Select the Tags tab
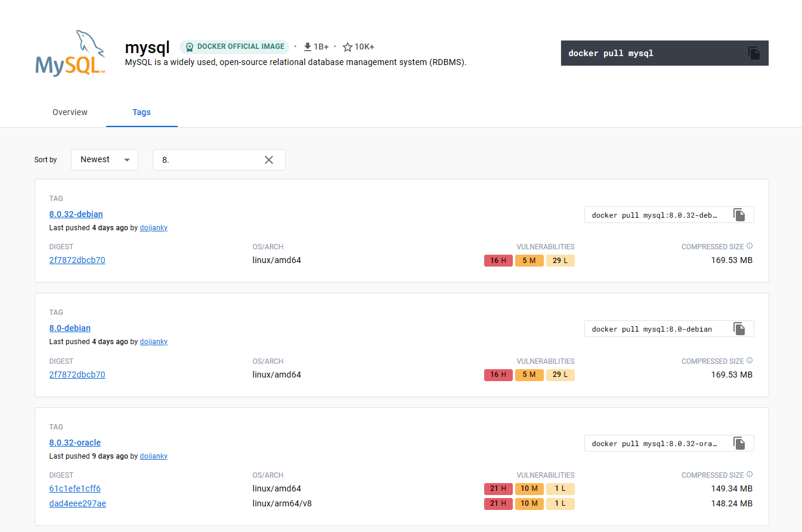Image resolution: width=802 pixels, height=532 pixels. pos(141,112)
